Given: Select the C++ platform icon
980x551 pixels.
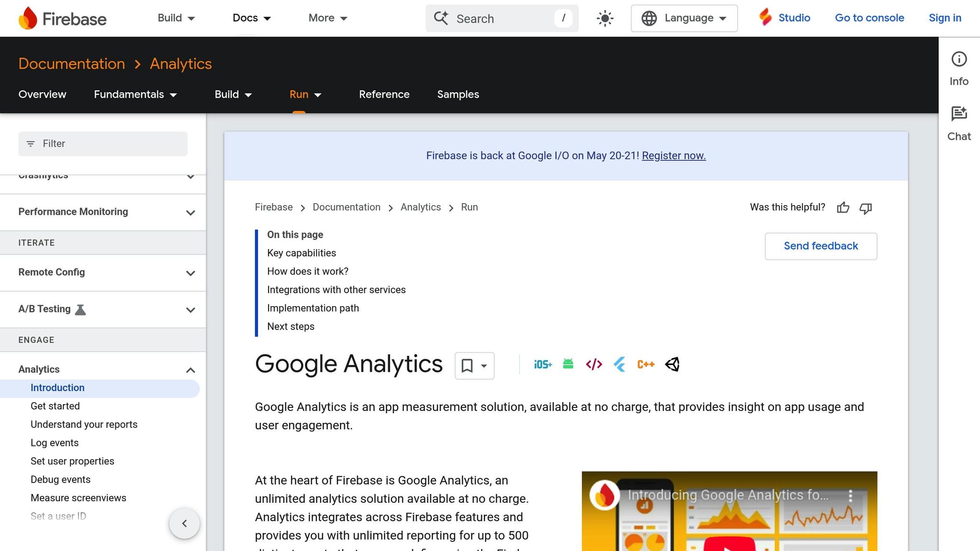Looking at the screenshot, I should [x=646, y=364].
